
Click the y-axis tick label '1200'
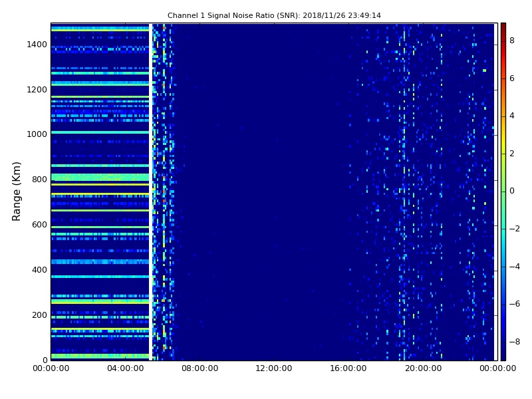tap(37, 90)
